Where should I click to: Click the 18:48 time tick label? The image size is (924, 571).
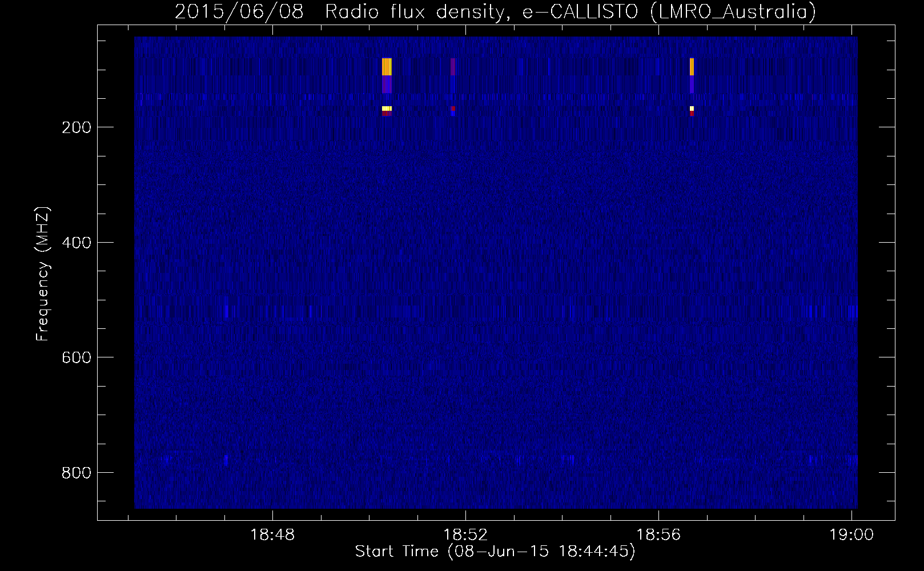pyautogui.click(x=272, y=535)
